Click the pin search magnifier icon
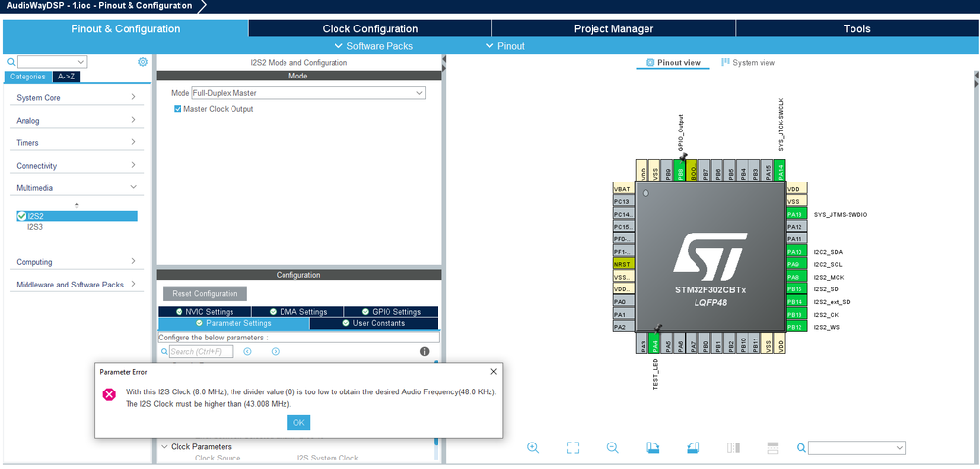The width and height of the screenshot is (980, 469). pyautogui.click(x=801, y=447)
